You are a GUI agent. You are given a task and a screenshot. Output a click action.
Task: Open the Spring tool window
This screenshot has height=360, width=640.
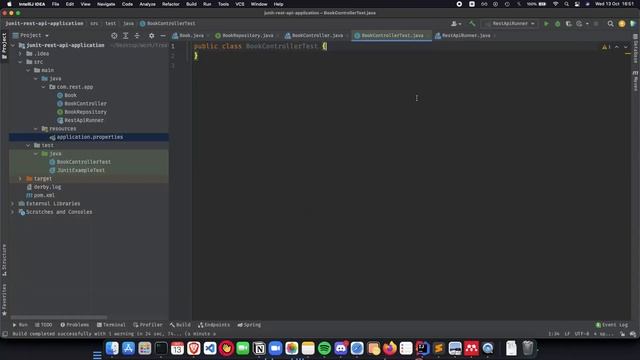click(249, 325)
